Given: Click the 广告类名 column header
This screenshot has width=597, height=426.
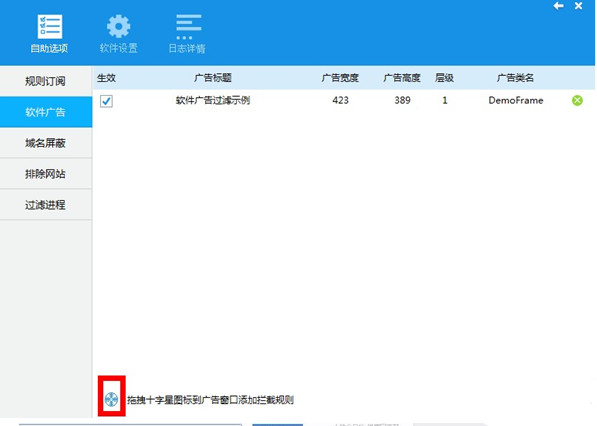Looking at the screenshot, I should coord(515,78).
